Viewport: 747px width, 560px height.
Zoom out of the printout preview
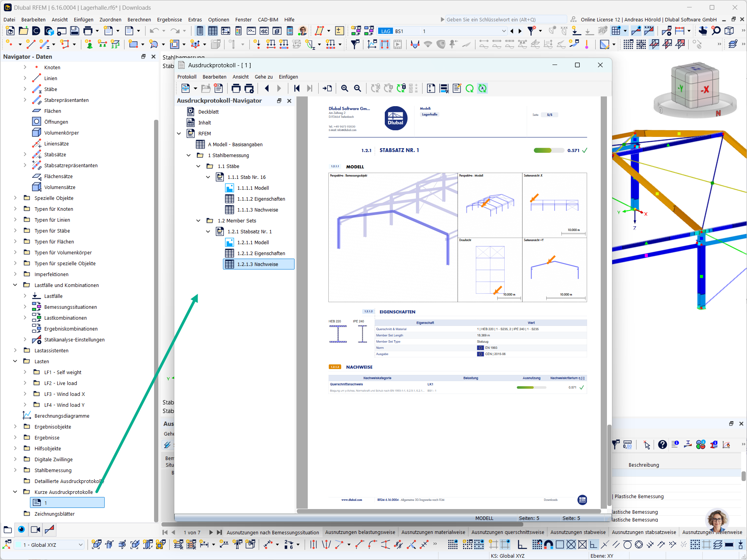(358, 88)
